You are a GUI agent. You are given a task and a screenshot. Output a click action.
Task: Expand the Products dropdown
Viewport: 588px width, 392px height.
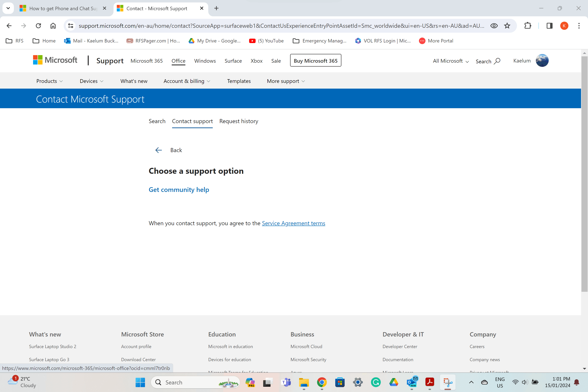point(49,81)
